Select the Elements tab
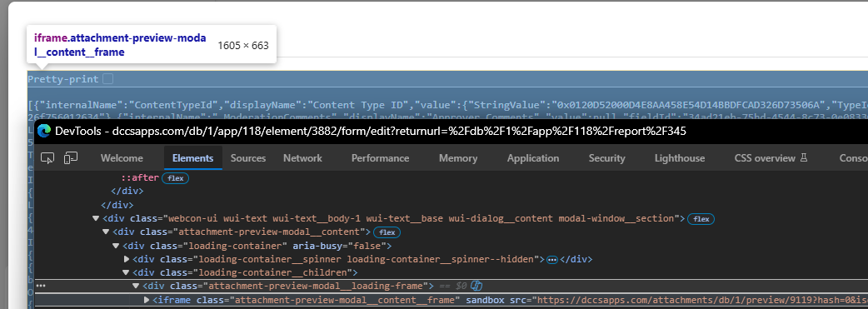This screenshot has height=309, width=868. pos(192,158)
